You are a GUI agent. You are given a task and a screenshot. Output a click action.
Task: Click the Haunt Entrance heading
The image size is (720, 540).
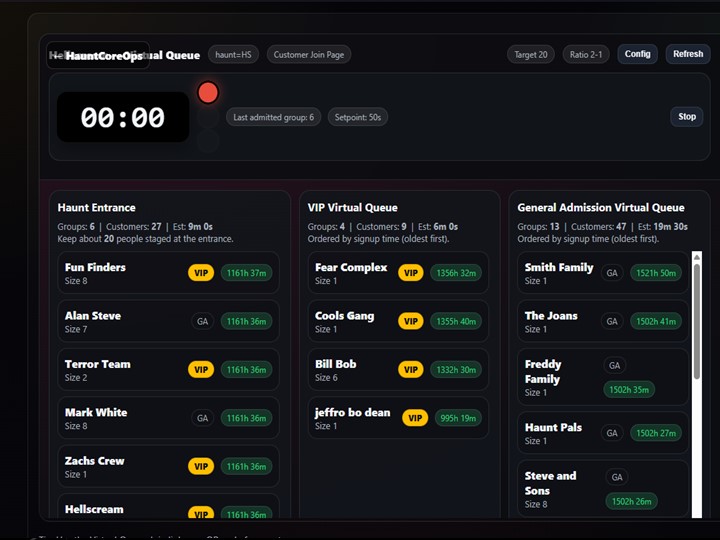96,208
